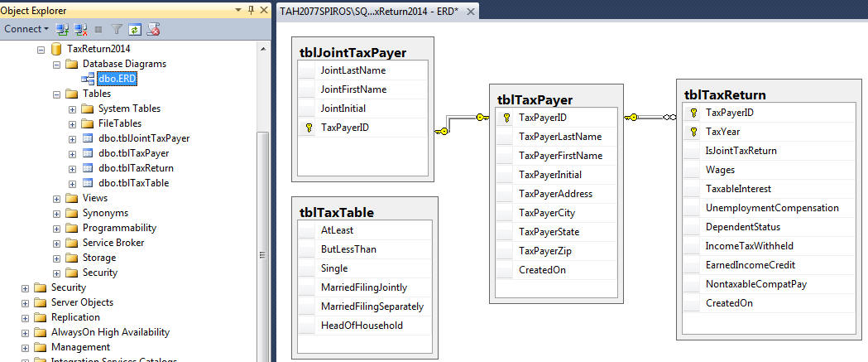Select dbo.tblTaxPayer in the tree
868x362 pixels.
point(133,153)
